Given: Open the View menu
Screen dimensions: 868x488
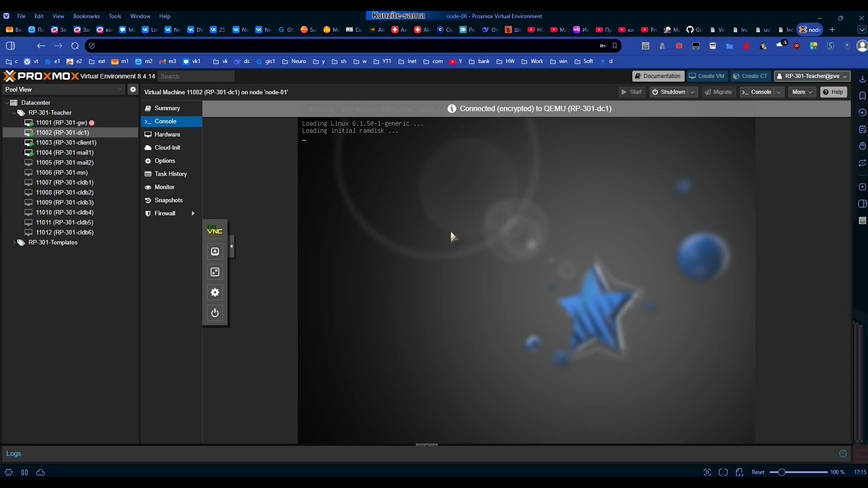Looking at the screenshot, I should pyautogui.click(x=58, y=16).
